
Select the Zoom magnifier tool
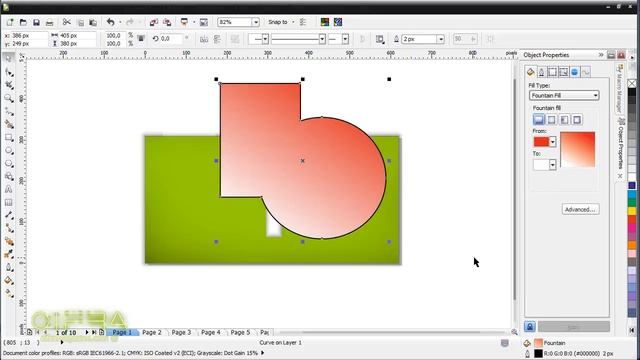click(9, 98)
